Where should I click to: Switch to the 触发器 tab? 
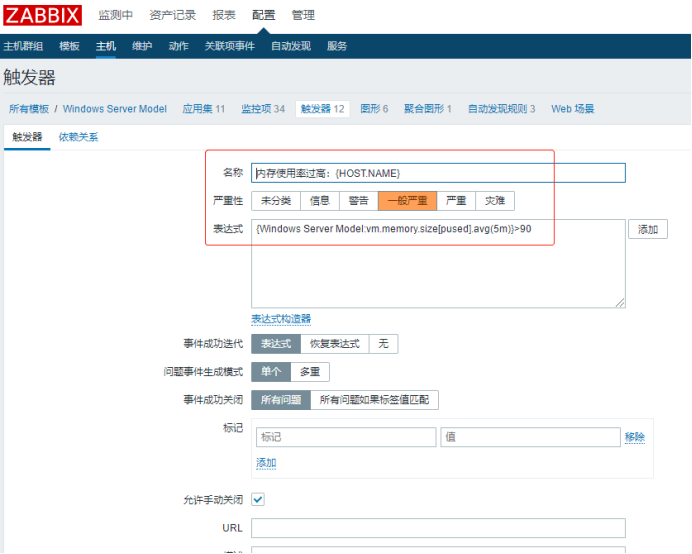(x=27, y=137)
